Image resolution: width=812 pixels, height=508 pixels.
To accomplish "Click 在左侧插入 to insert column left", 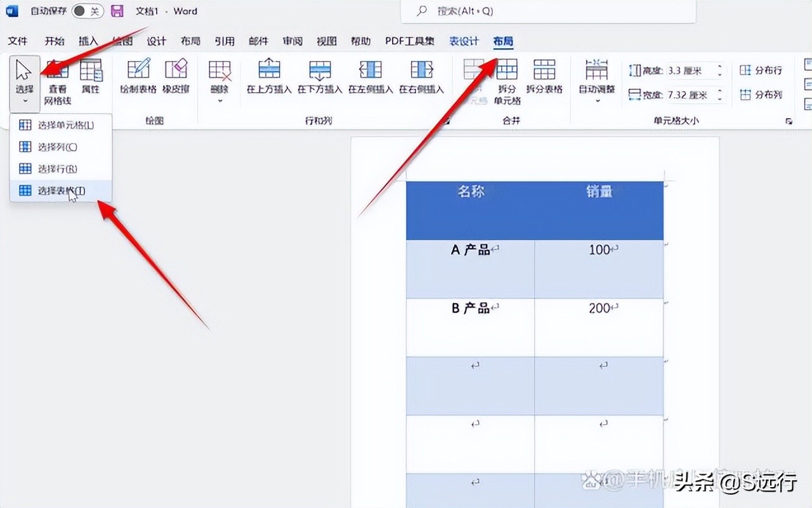I will 370,77.
